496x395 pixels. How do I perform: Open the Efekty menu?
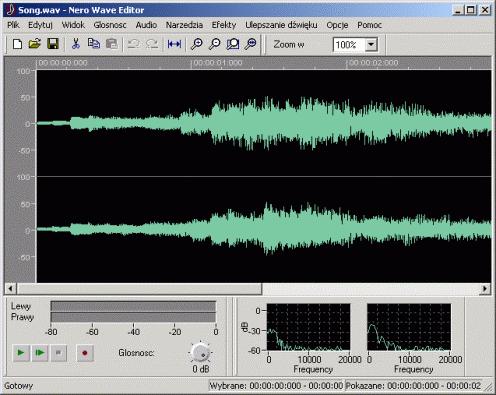[x=224, y=25]
